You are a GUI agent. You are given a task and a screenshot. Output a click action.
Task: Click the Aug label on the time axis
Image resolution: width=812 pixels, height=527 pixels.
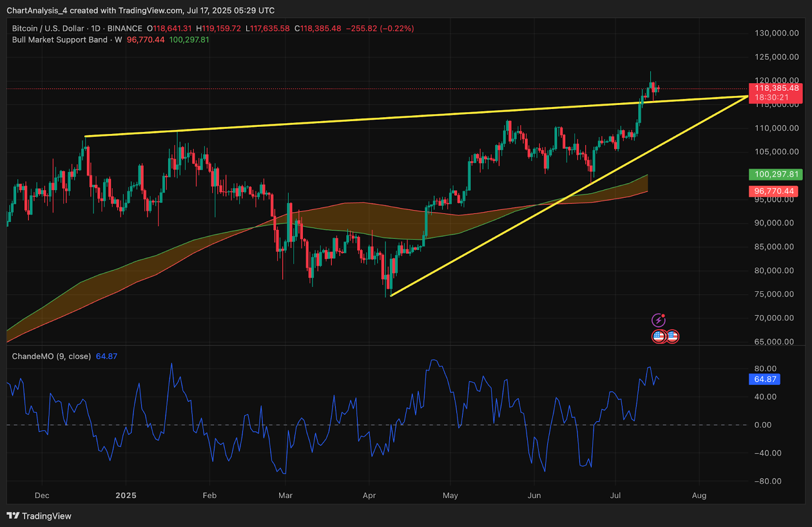(699, 496)
